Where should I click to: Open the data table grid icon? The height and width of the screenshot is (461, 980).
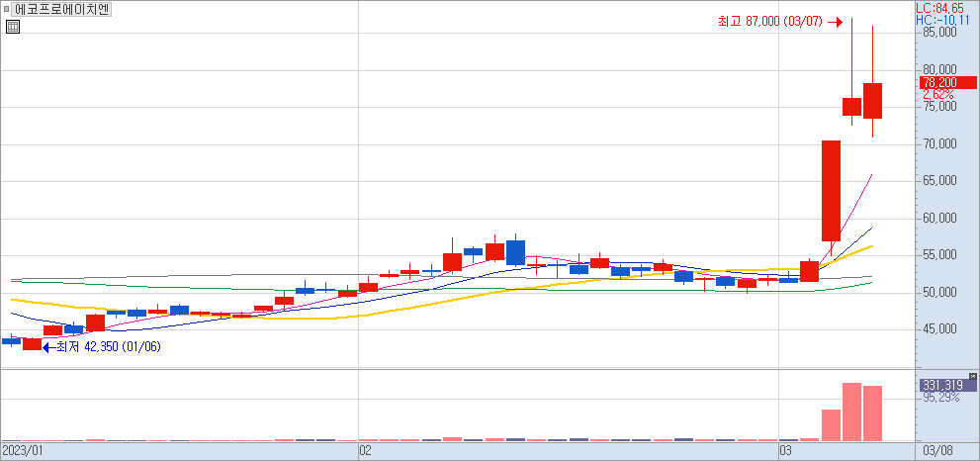[x=13, y=27]
